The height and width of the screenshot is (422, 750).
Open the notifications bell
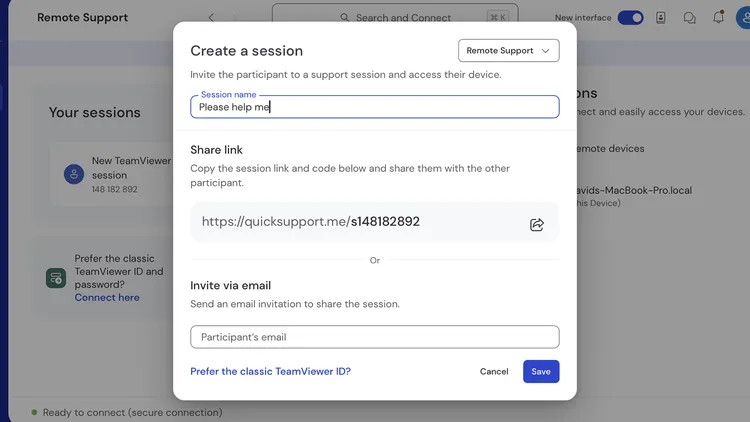point(719,18)
